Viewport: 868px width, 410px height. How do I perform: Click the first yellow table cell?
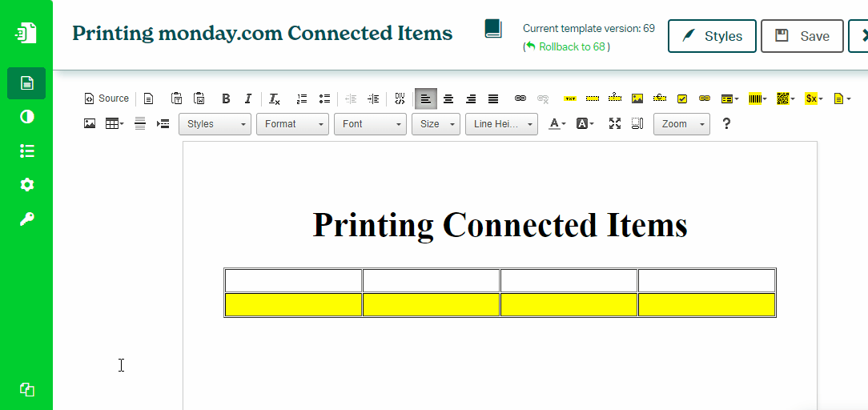[293, 305]
